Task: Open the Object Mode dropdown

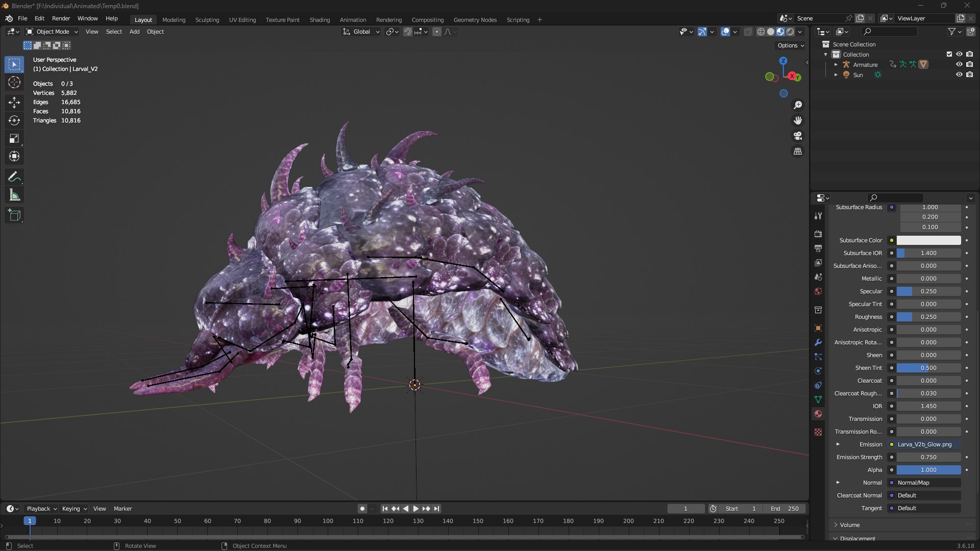Action: [x=52, y=32]
